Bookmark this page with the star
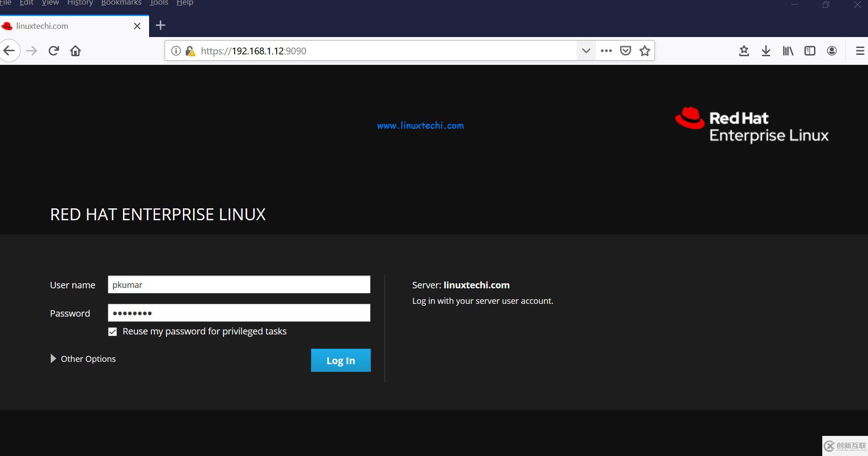Screen dimensions: 868x456 pos(645,51)
